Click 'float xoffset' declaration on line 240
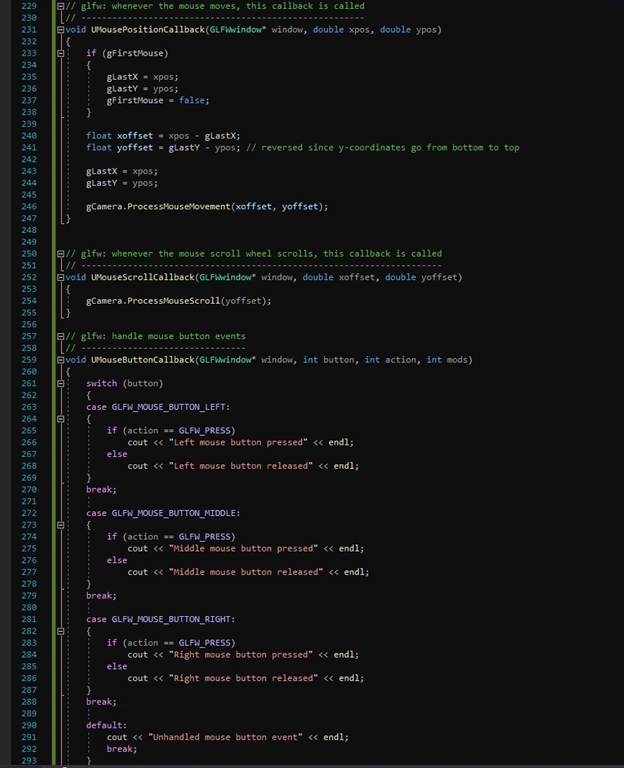 120,136
